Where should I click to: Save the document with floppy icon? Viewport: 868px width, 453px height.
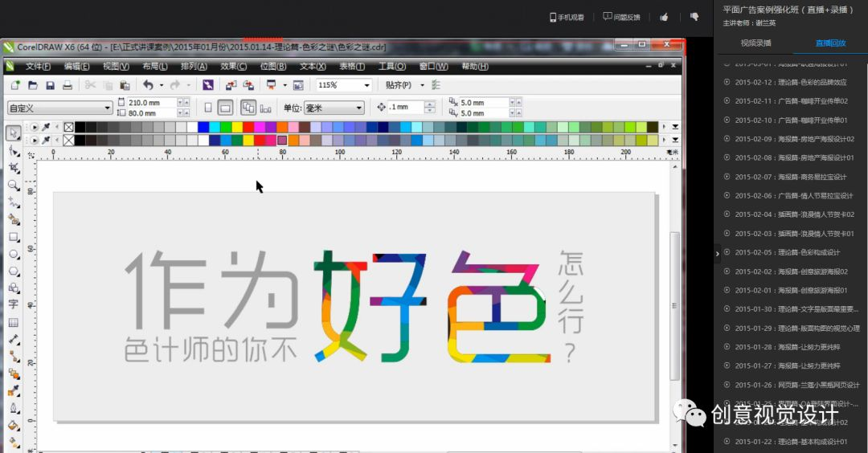click(x=50, y=85)
